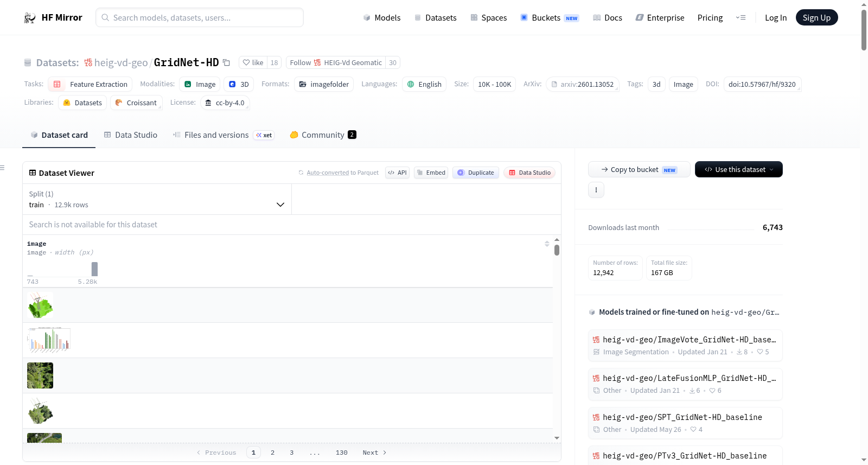Open Datasets in top navigation
This screenshot has width=868, height=465.
(436, 18)
